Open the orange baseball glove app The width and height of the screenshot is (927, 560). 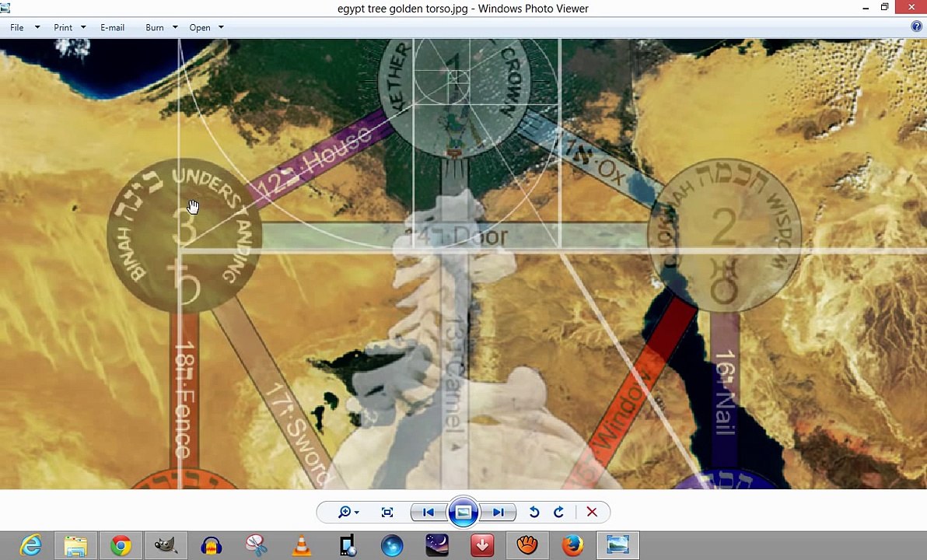[x=527, y=545]
